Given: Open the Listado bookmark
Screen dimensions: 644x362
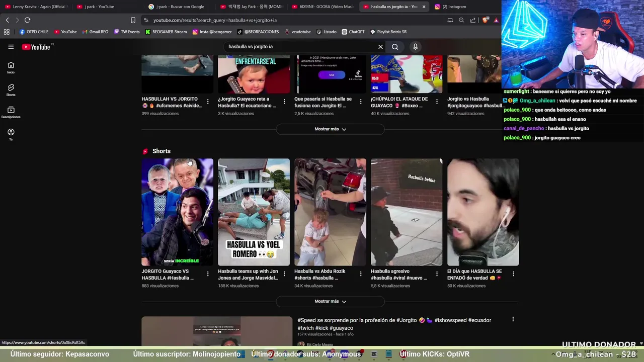Looking at the screenshot, I should tap(327, 32).
